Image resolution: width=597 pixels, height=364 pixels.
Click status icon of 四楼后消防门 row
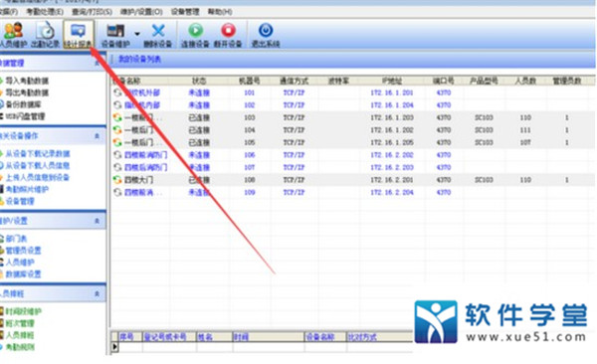click(x=117, y=167)
